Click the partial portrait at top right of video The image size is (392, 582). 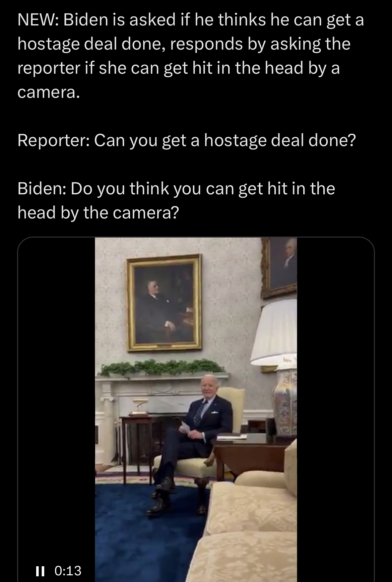click(279, 267)
